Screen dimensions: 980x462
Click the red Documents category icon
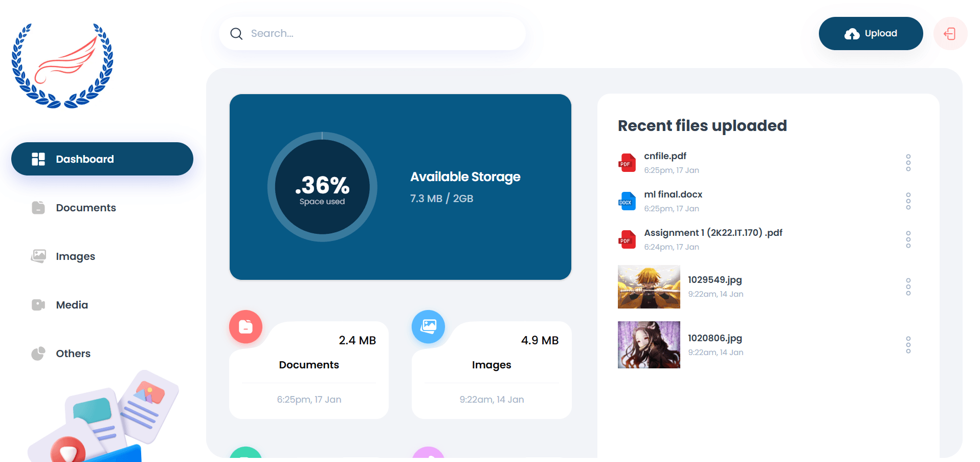click(246, 326)
